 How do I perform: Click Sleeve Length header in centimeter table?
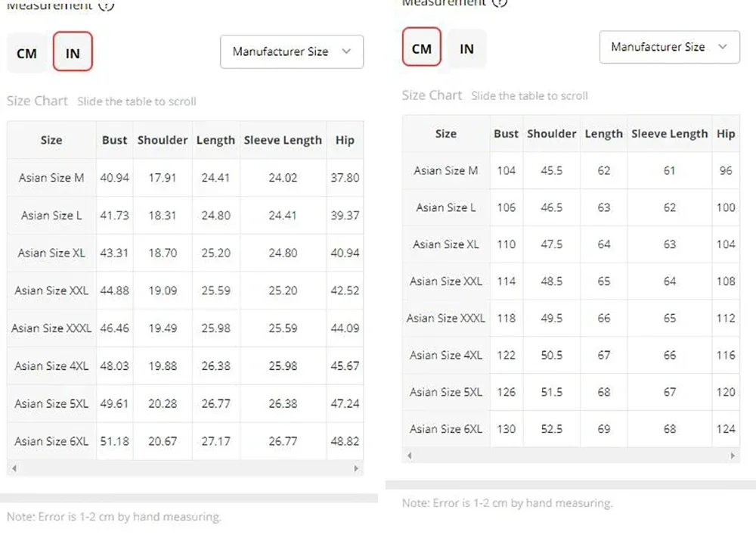pyautogui.click(x=670, y=134)
